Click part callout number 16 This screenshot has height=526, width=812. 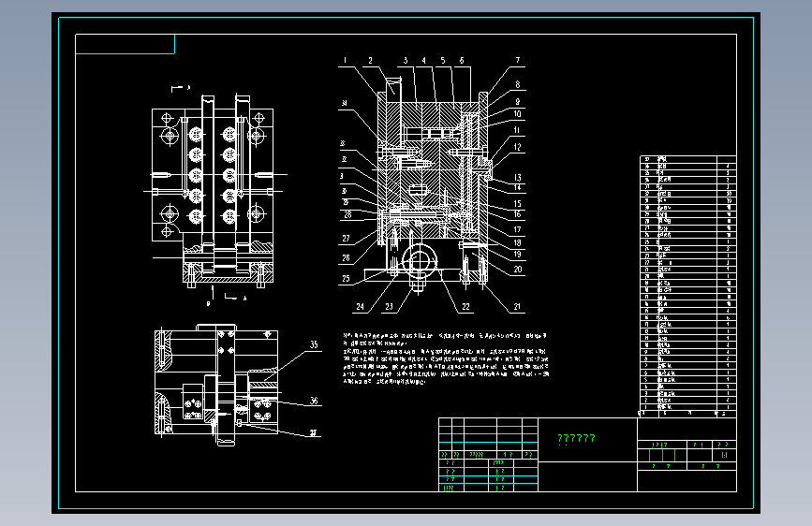[x=517, y=213]
